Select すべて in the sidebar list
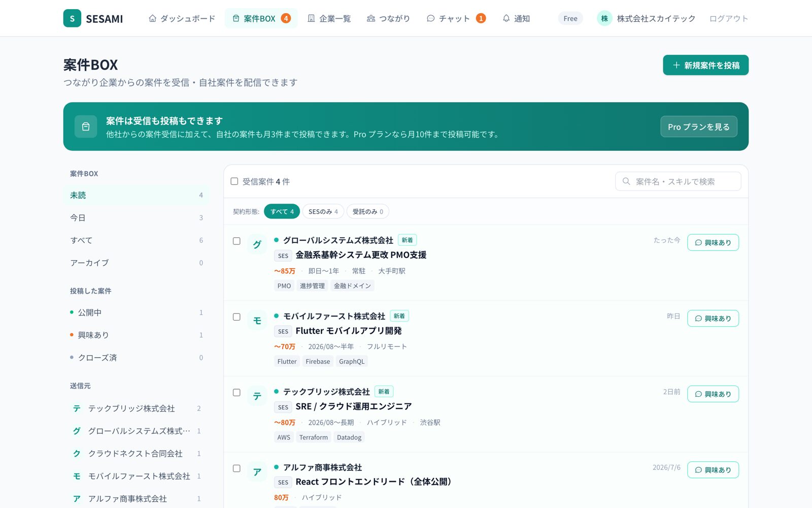This screenshot has width=812, height=508. click(x=136, y=240)
